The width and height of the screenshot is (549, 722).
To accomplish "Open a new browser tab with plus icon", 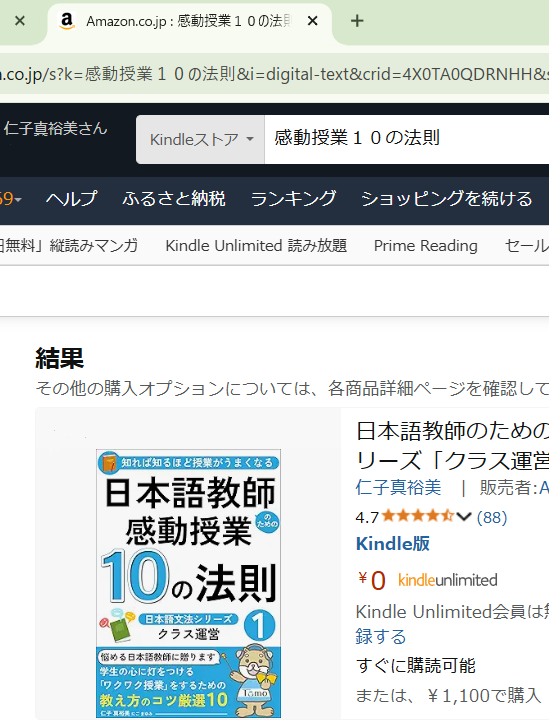I will pyautogui.click(x=357, y=21).
